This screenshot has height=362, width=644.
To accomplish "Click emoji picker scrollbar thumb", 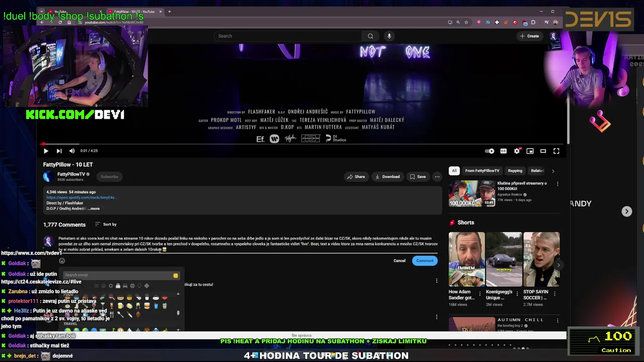I will (x=178, y=313).
